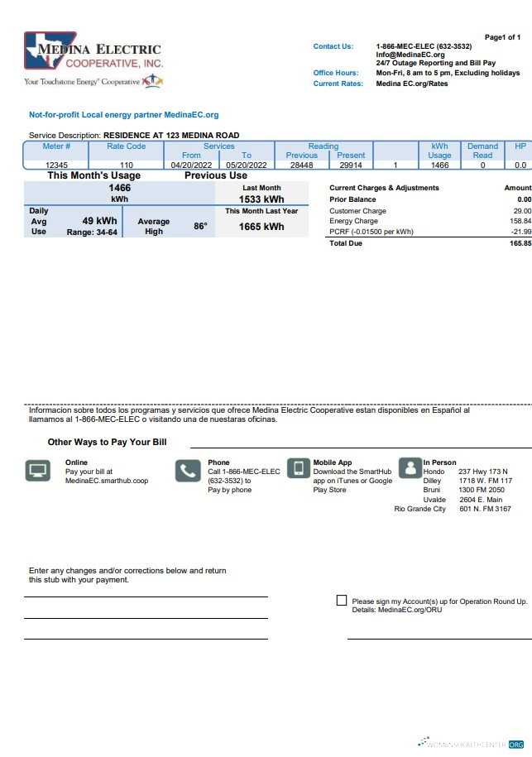Select the Customer Charge amount 29.00
532x757 pixels.
[x=522, y=211]
